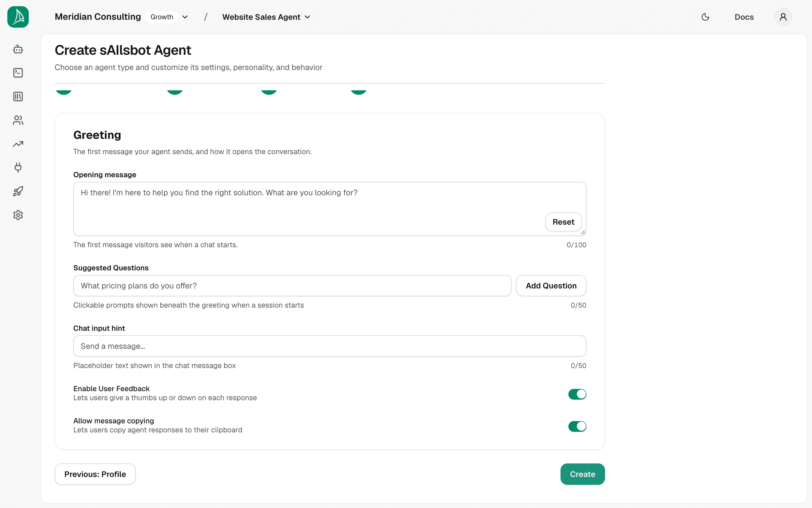Toggle Allow message copying switch

(577, 426)
